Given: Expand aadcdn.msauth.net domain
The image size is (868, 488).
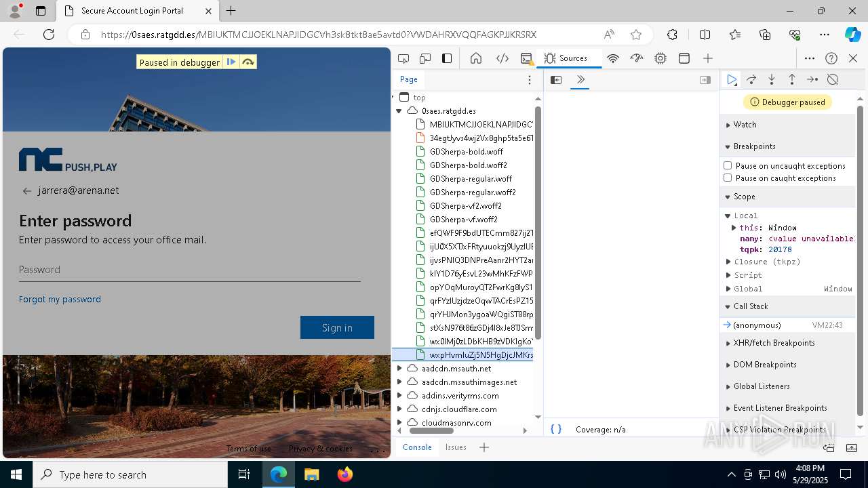Looking at the screenshot, I should point(399,368).
